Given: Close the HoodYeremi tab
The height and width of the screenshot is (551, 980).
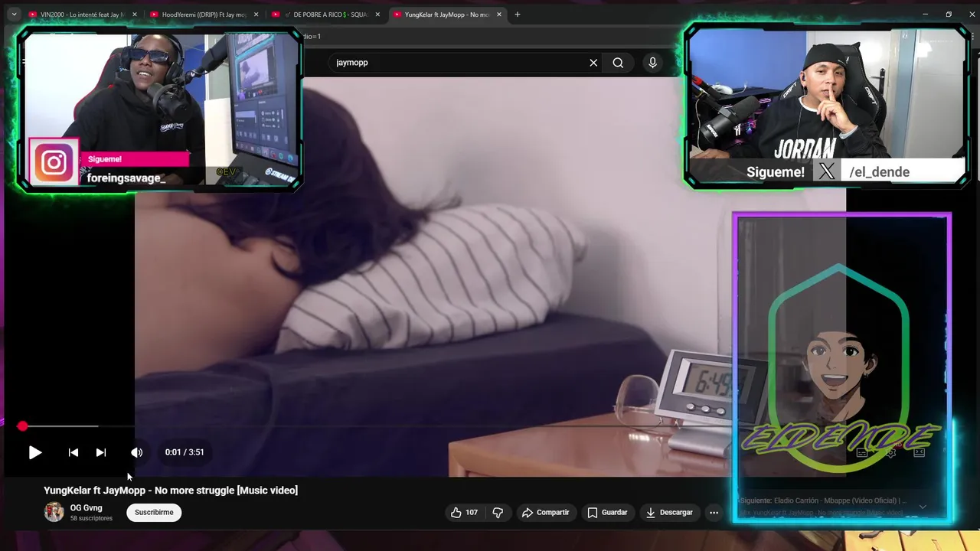Looking at the screenshot, I should (x=256, y=15).
